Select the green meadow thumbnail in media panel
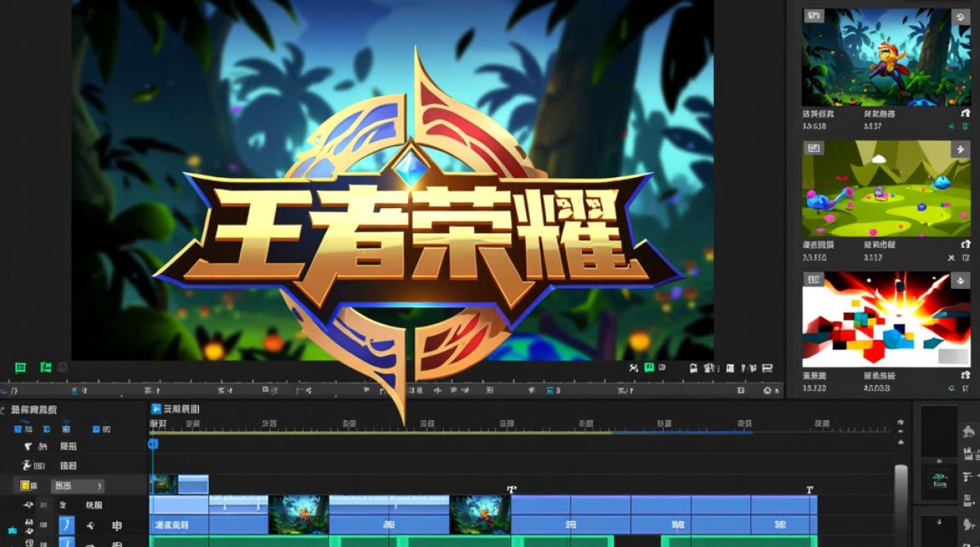Screen dimensions: 980x547 coord(887,189)
